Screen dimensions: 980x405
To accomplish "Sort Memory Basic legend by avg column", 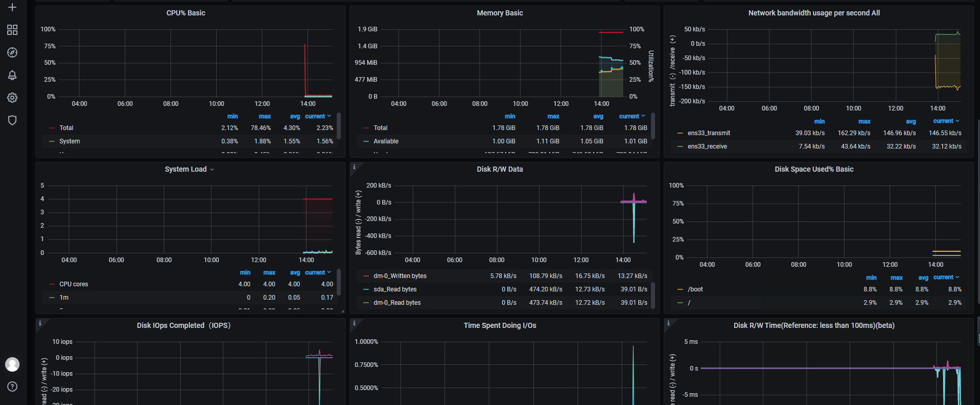I will click(599, 117).
